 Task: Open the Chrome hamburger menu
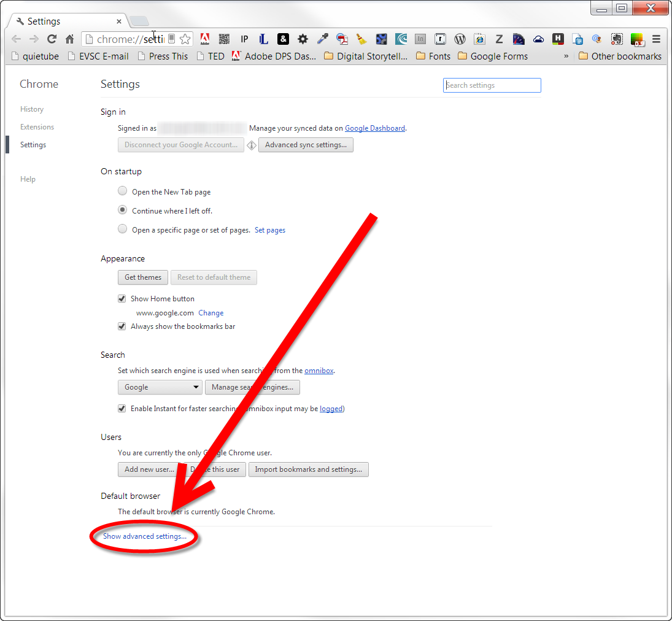pos(656,39)
